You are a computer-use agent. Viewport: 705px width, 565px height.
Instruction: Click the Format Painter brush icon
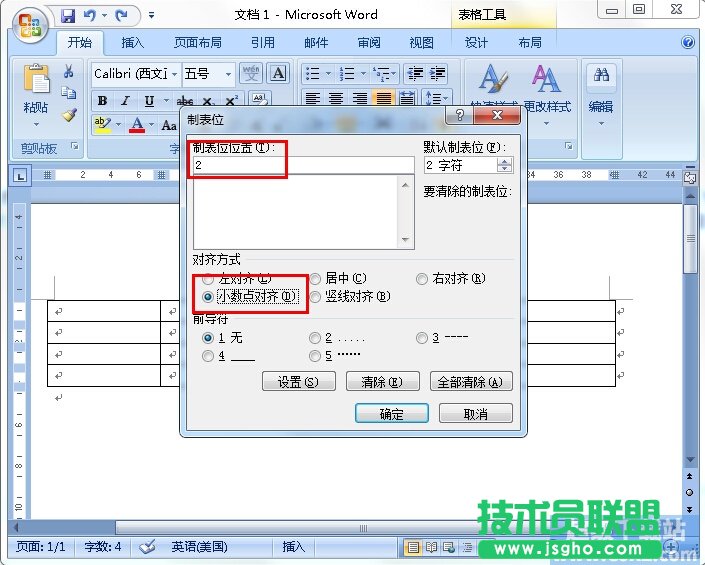click(x=69, y=114)
